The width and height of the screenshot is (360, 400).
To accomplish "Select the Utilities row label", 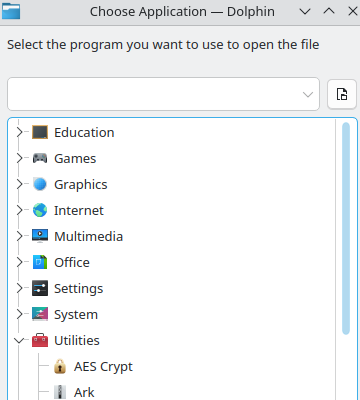I will 77,341.
